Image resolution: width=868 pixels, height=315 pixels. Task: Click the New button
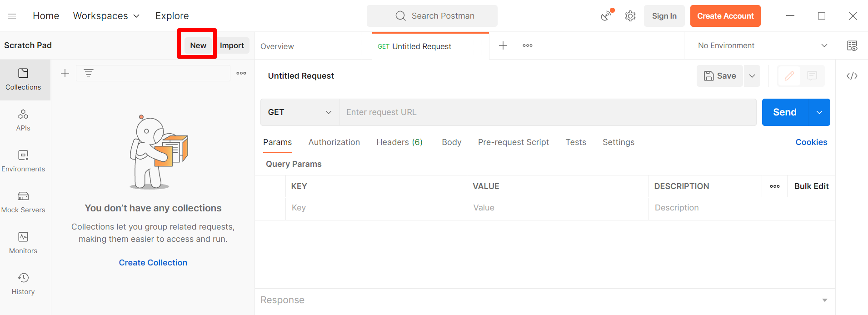click(x=198, y=45)
